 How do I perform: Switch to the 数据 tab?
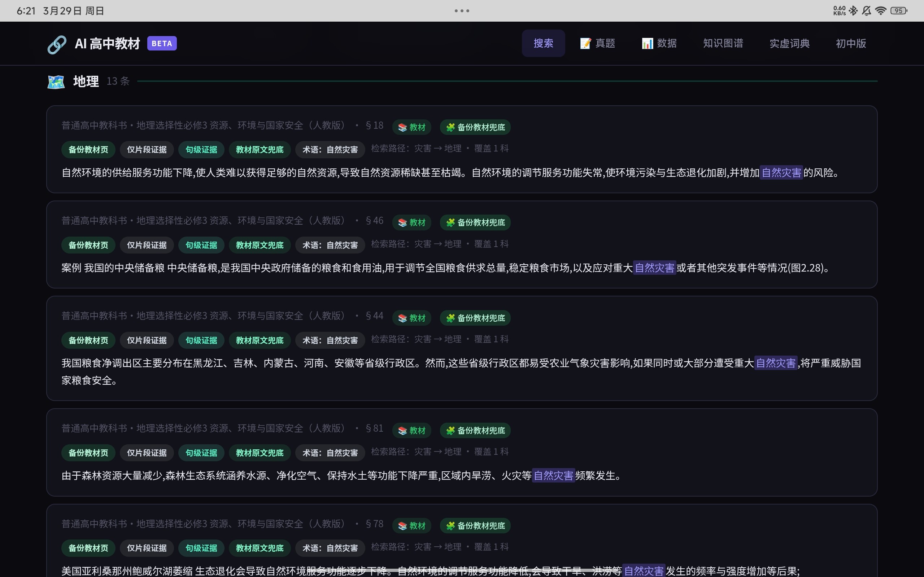point(659,44)
